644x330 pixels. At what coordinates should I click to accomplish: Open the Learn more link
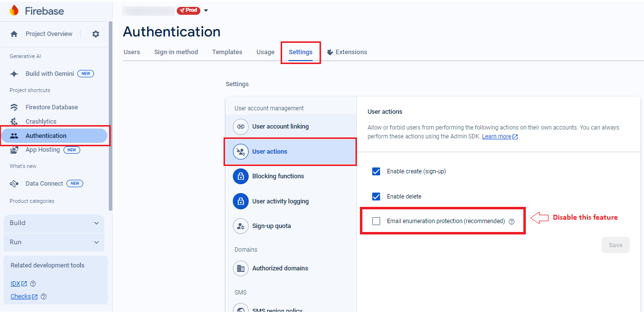click(500, 136)
